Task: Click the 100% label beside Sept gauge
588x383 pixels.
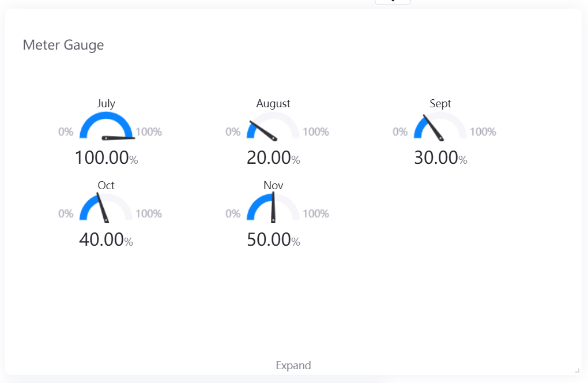Action: pos(483,132)
